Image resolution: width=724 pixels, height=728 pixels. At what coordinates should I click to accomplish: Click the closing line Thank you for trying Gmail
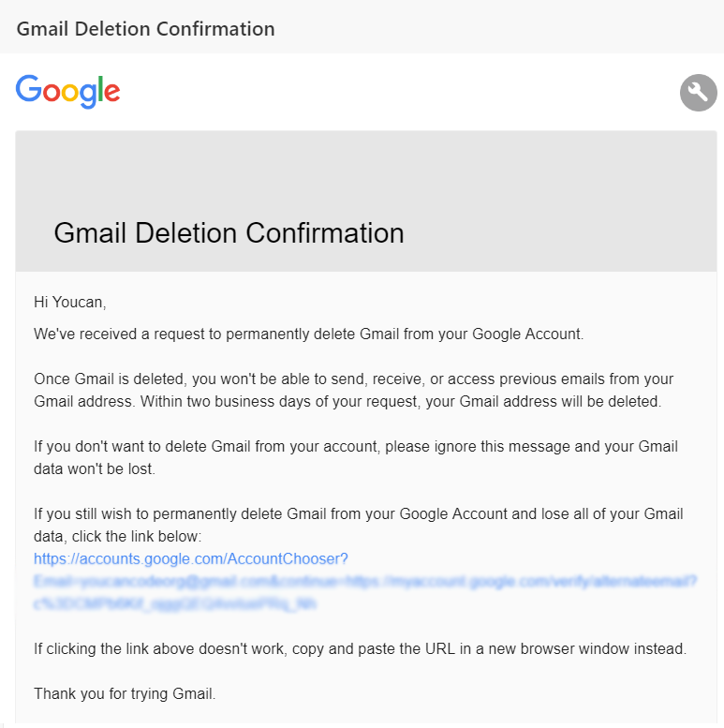point(125,693)
